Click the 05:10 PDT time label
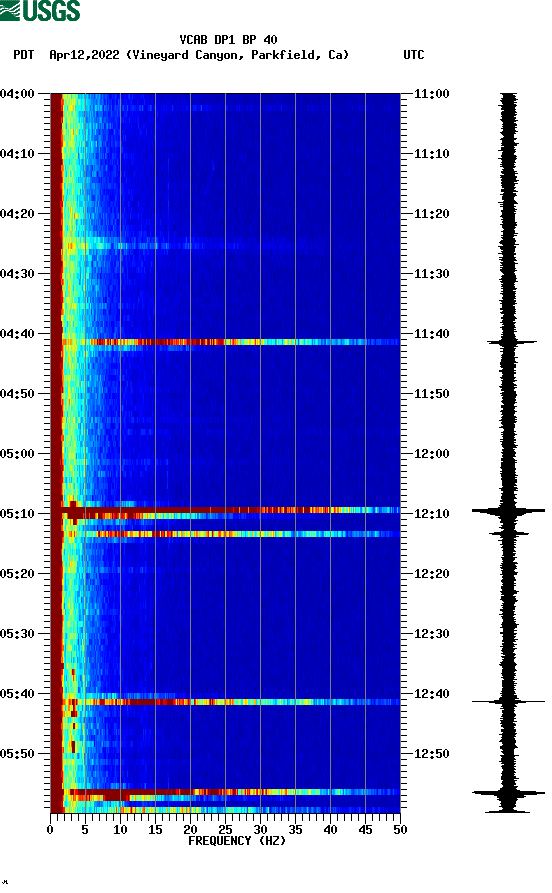This screenshot has width=552, height=893. click(x=17, y=514)
